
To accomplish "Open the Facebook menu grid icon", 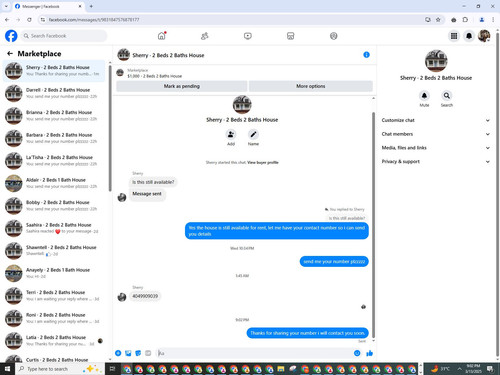I will [x=454, y=36].
